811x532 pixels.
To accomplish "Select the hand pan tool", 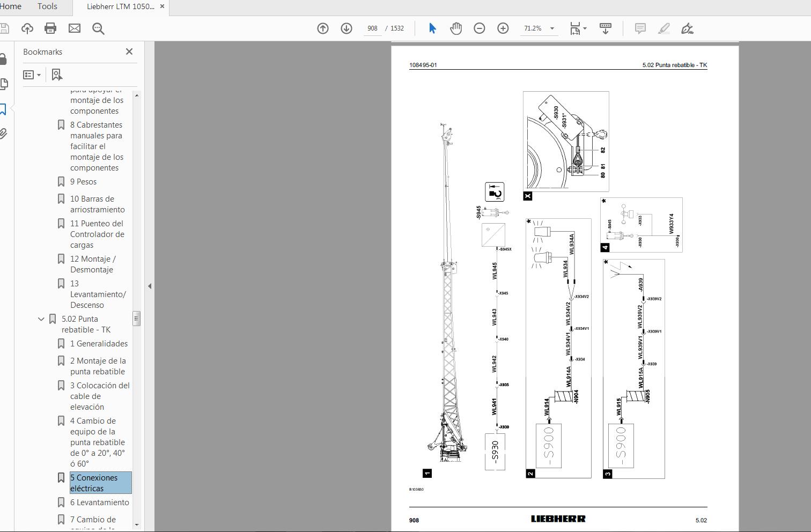I will (x=456, y=28).
